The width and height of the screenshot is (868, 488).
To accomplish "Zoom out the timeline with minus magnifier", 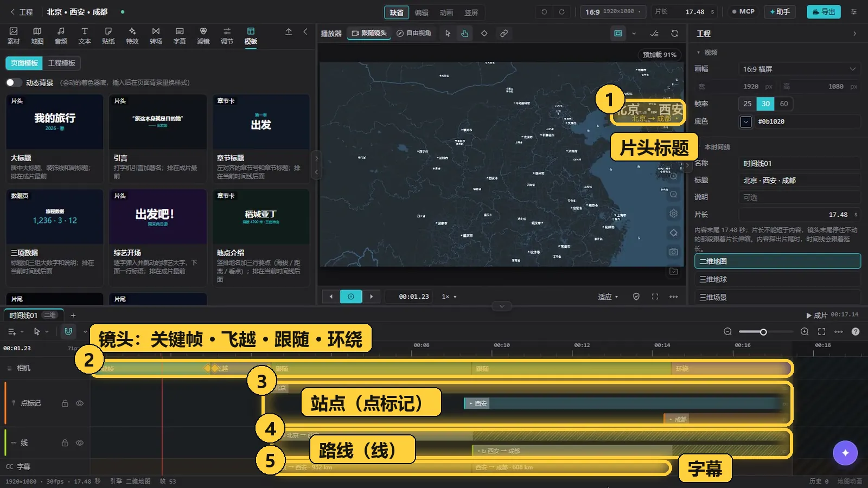I will (x=727, y=331).
